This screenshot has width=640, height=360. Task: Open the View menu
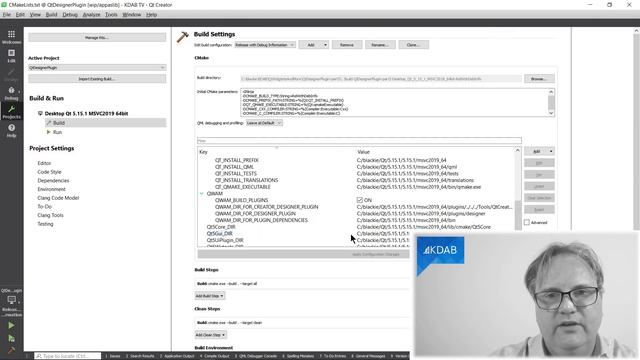(35, 15)
